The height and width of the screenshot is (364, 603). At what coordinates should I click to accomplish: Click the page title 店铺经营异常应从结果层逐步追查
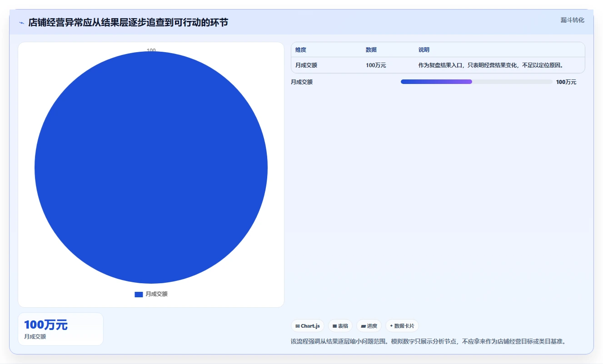(128, 22)
